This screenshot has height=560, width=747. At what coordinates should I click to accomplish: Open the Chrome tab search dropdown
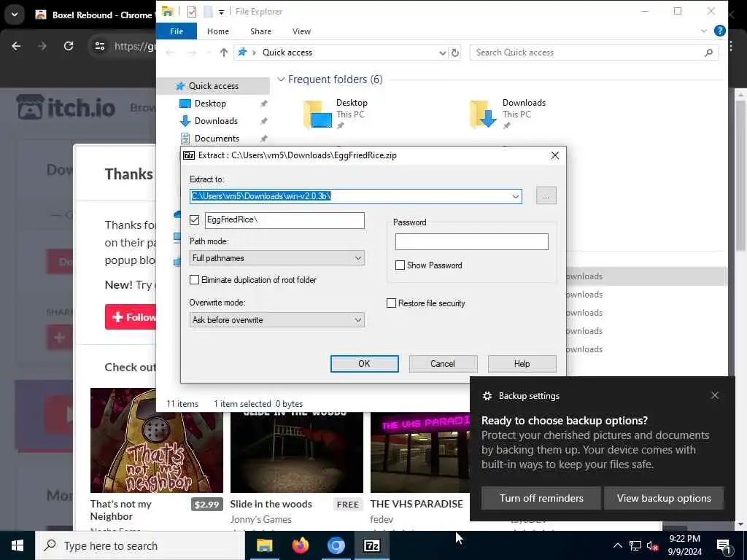coord(15,15)
